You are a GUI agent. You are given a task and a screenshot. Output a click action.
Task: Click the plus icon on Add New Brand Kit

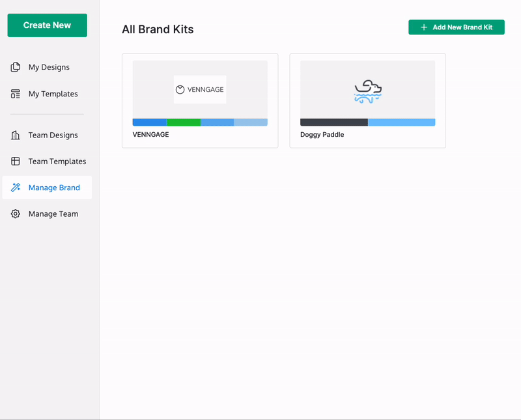tap(424, 27)
